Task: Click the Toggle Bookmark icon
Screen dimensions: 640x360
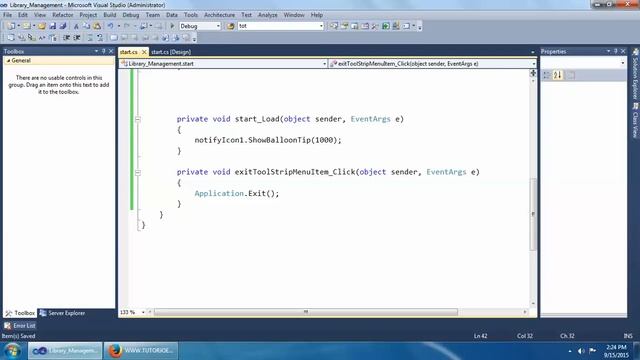Action: point(114,38)
